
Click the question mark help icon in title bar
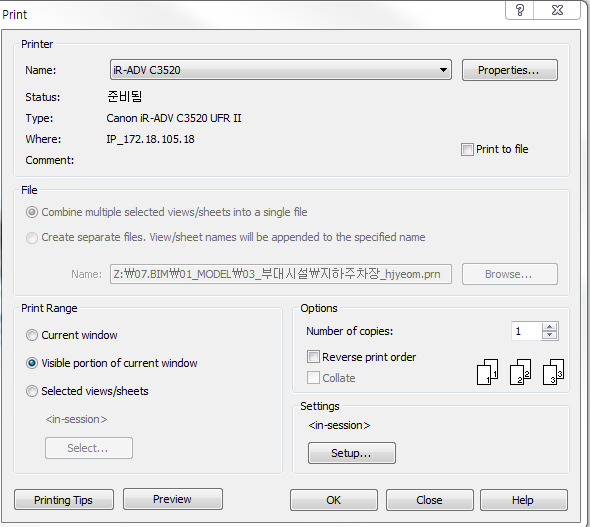pyautogui.click(x=520, y=10)
